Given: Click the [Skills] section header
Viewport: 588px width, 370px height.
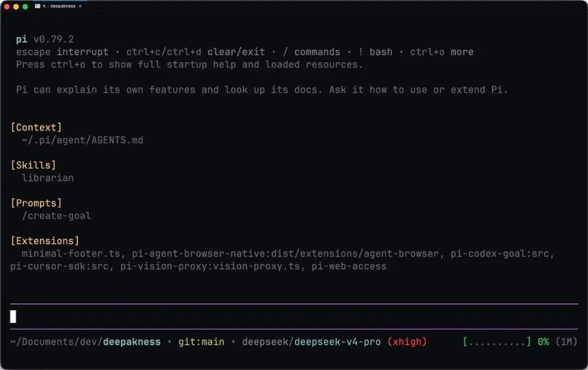Looking at the screenshot, I should click(33, 166).
